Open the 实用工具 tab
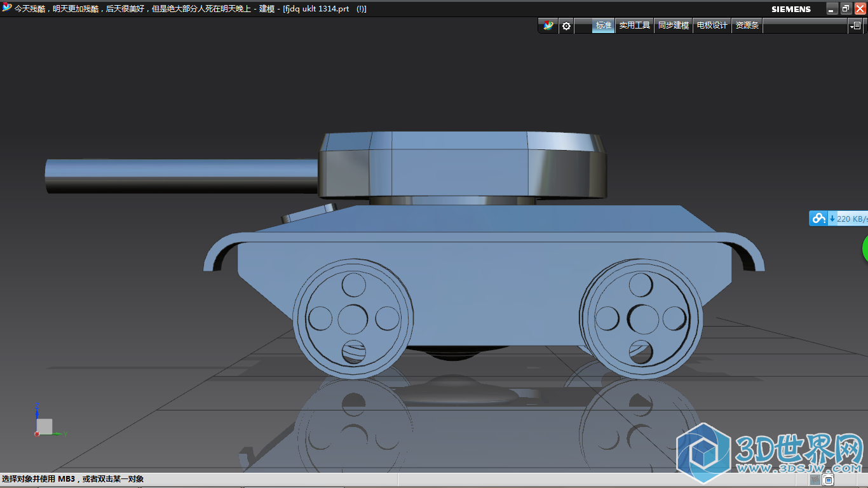This screenshot has width=868, height=488. click(x=635, y=25)
